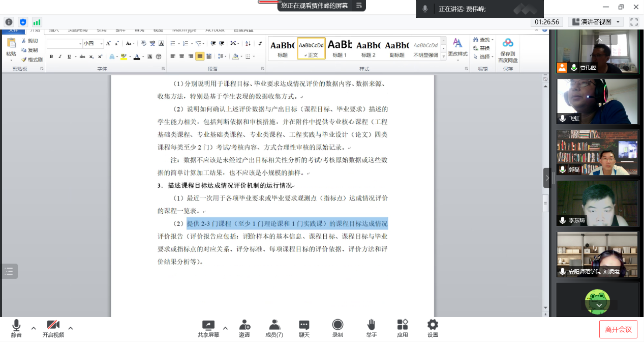Toggle strikethrough (abc) formatting
The image size is (644, 342).
pyautogui.click(x=82, y=56)
